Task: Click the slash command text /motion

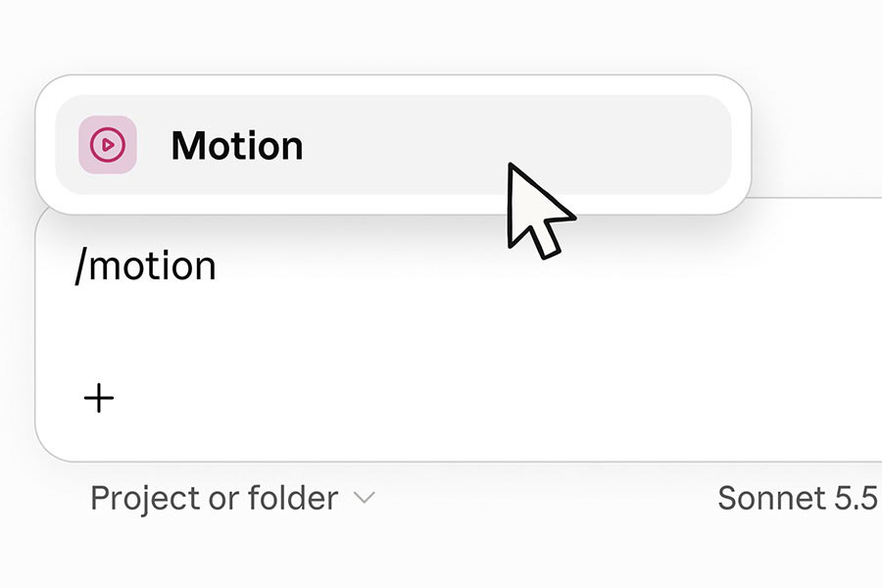Action: pos(145,267)
